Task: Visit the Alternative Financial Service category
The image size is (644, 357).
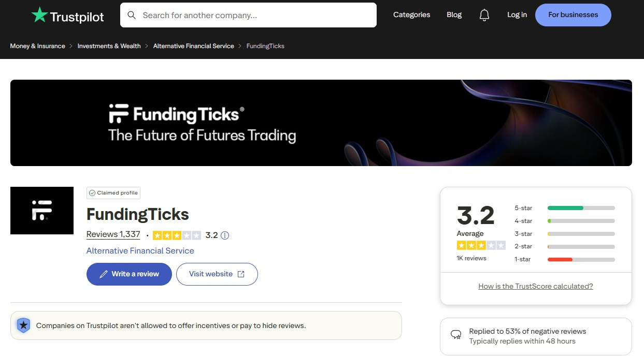Action: point(140,250)
